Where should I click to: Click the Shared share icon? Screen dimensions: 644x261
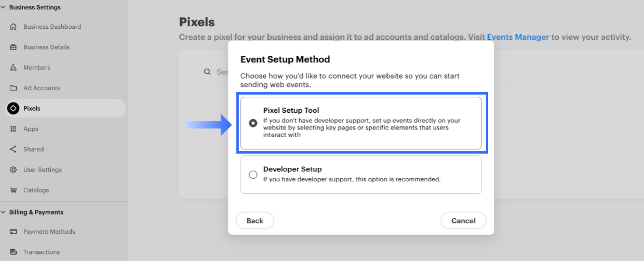click(x=13, y=149)
